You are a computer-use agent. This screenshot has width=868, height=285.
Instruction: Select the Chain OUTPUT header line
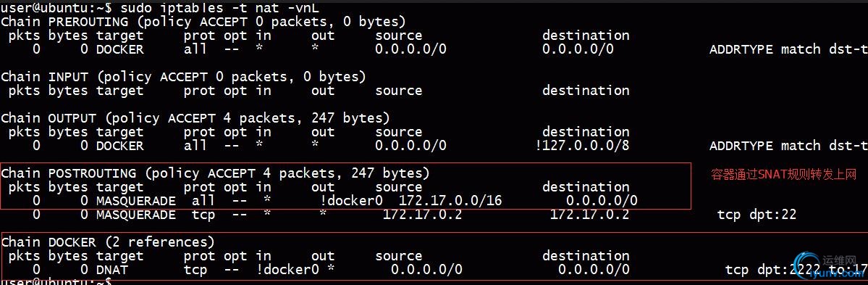point(195,118)
